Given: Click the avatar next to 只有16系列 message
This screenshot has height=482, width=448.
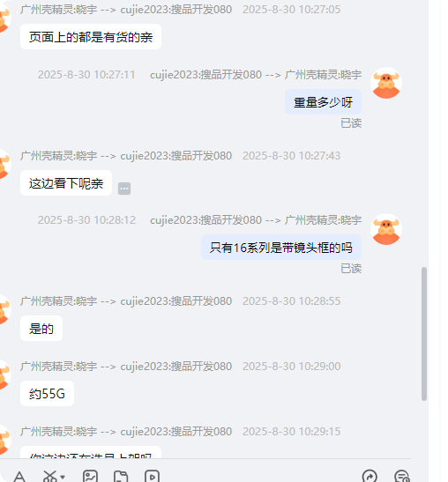Looking at the screenshot, I should [x=386, y=229].
